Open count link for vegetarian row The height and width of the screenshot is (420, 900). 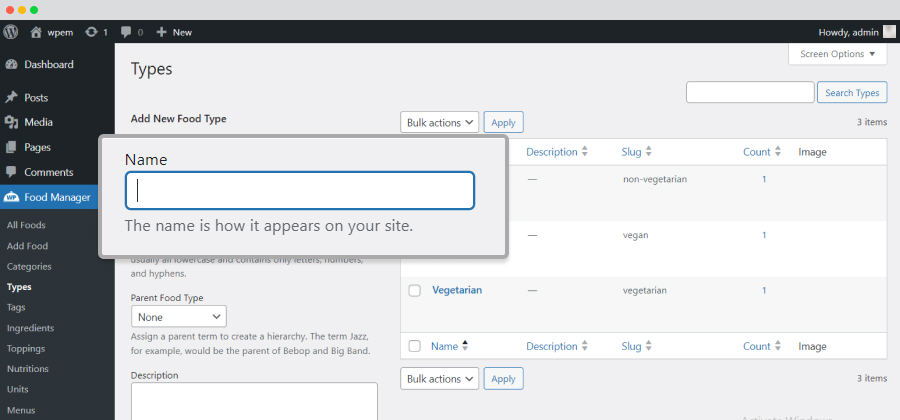tap(764, 290)
